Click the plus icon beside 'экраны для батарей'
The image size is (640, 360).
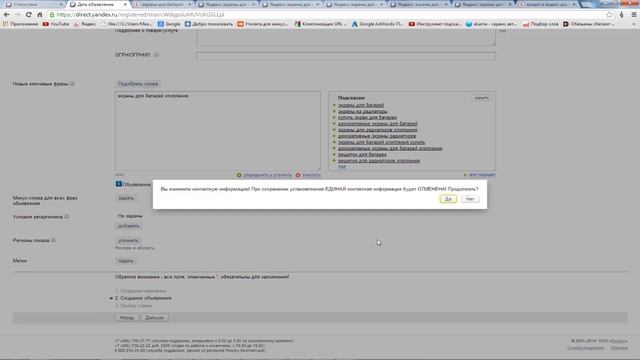(334, 105)
